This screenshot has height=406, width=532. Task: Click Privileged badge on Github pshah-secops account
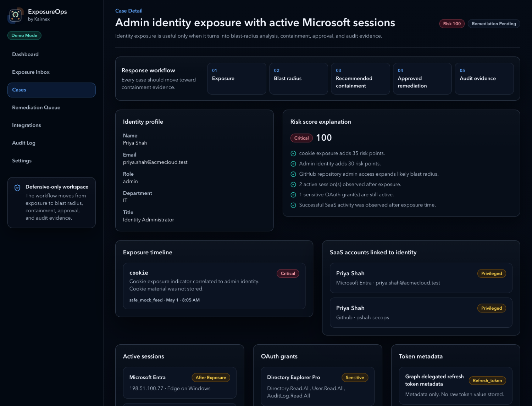492,308
